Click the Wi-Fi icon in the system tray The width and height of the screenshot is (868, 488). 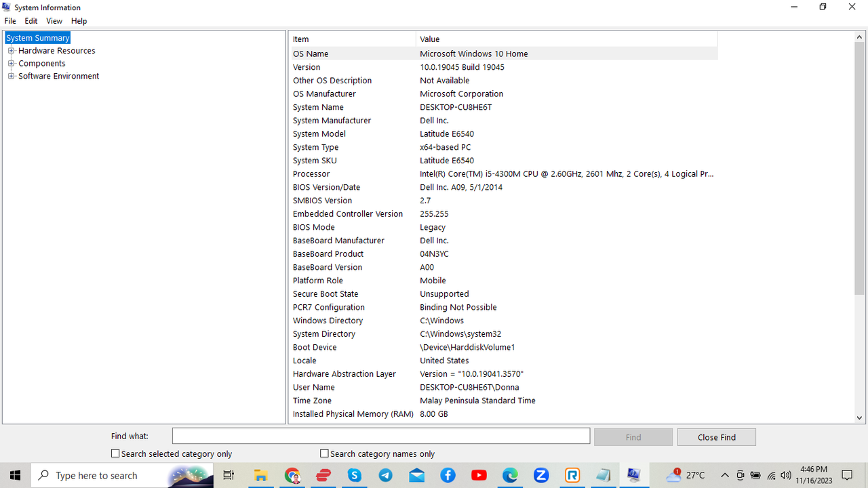tap(771, 474)
